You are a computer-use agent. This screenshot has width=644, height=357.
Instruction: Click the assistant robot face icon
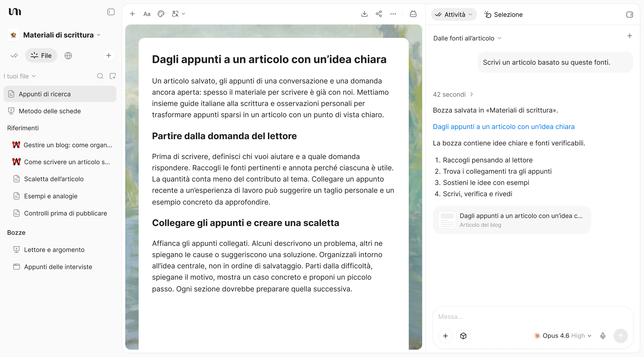413,14
